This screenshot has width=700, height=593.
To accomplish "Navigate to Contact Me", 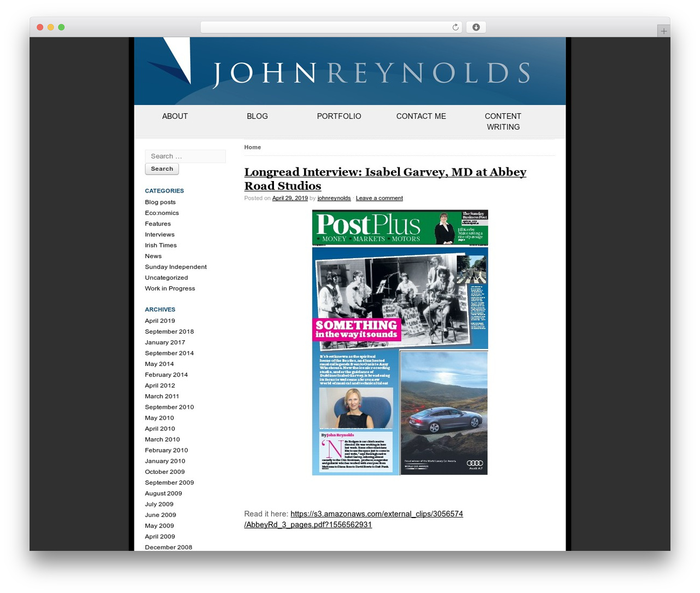I will pyautogui.click(x=421, y=116).
